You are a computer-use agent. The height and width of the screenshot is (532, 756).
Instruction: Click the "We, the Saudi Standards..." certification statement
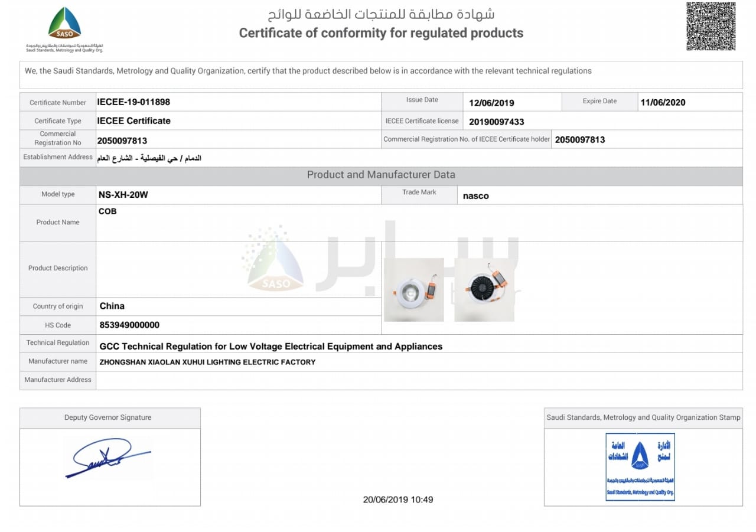click(x=308, y=71)
